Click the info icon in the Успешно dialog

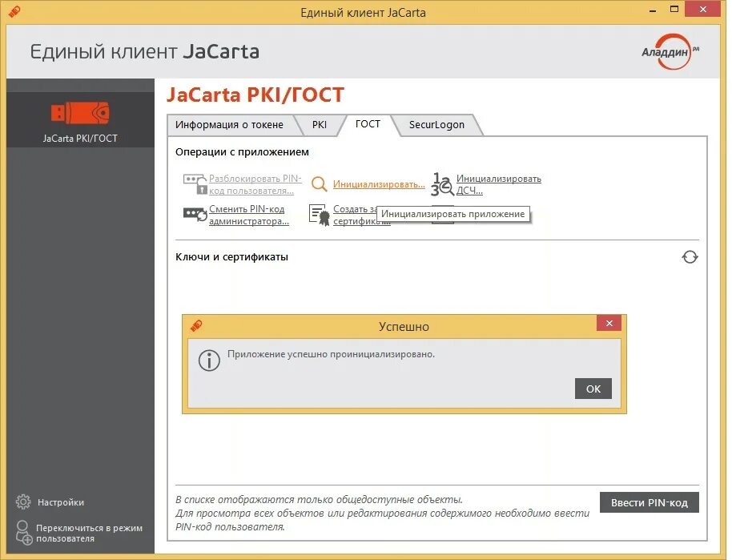[x=209, y=361]
